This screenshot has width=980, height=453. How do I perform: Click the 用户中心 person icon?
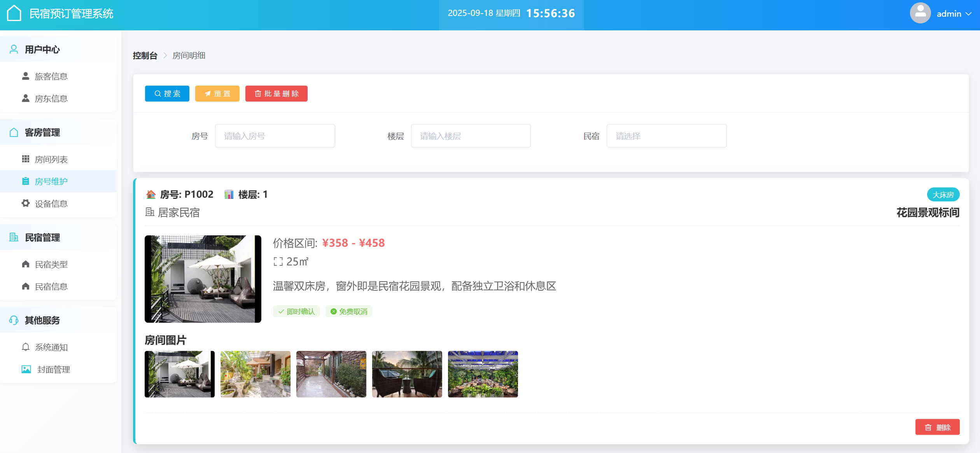[14, 49]
